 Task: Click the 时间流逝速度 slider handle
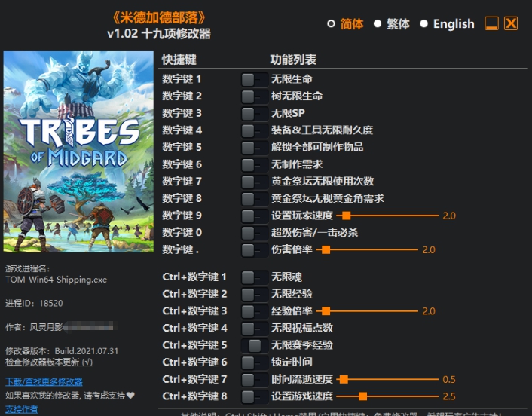point(344,379)
